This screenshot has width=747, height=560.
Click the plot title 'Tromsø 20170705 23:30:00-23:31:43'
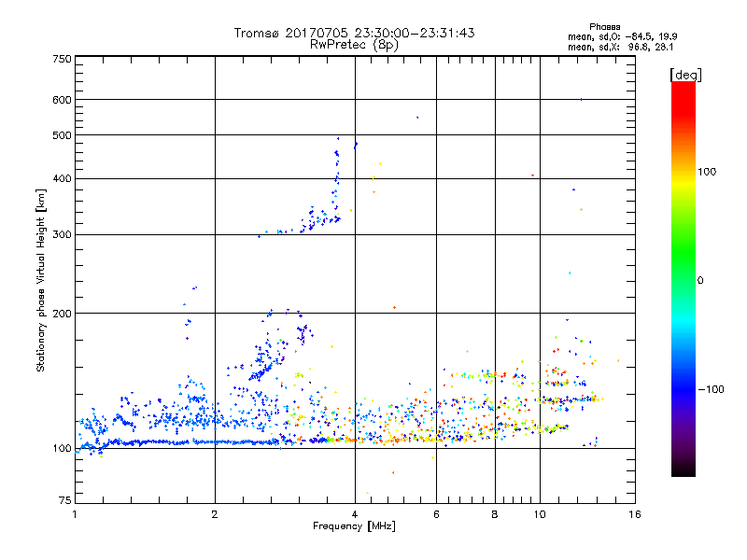pyautogui.click(x=355, y=33)
